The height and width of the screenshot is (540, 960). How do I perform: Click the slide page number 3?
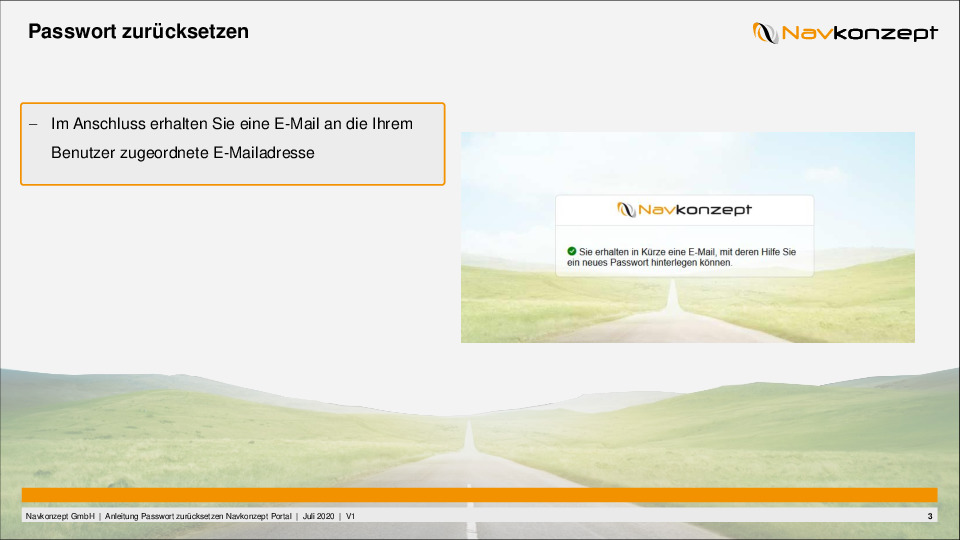click(x=930, y=516)
